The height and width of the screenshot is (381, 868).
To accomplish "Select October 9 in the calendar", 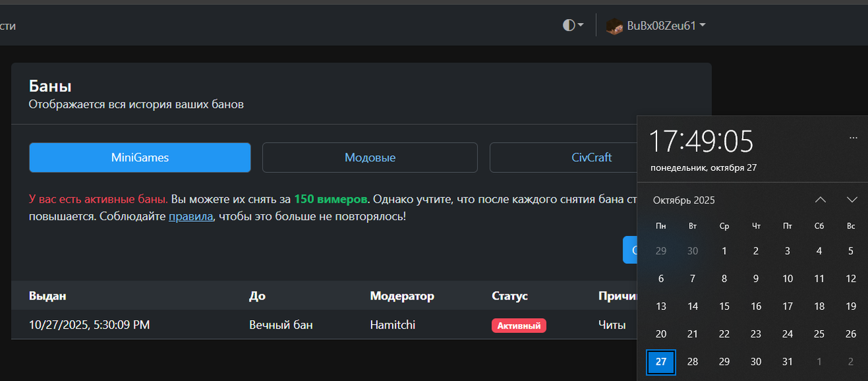I will pyautogui.click(x=756, y=279).
